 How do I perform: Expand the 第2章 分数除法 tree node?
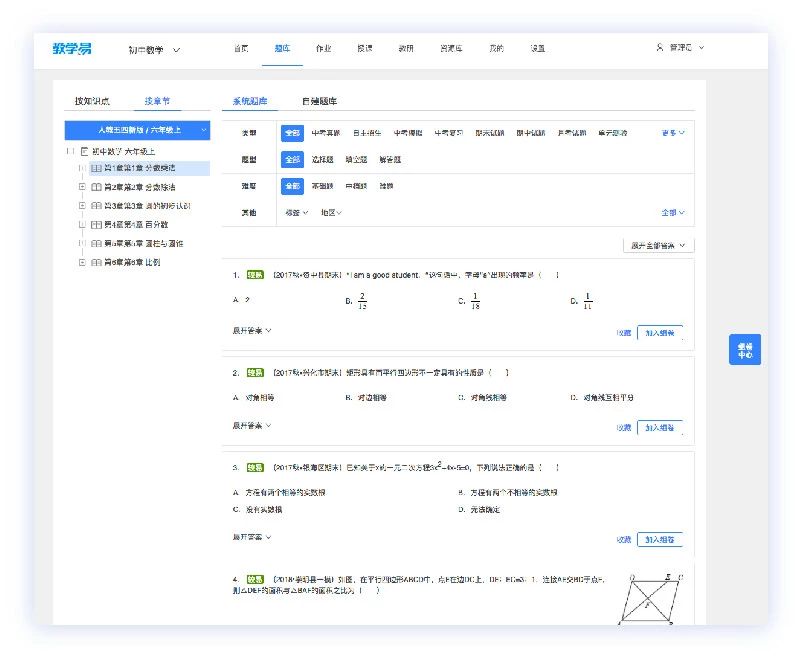click(84, 185)
